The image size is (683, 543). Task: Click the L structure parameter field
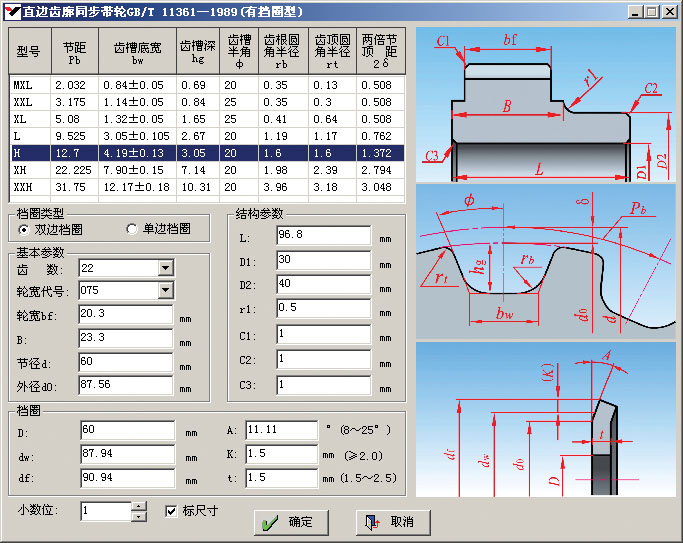[323, 236]
